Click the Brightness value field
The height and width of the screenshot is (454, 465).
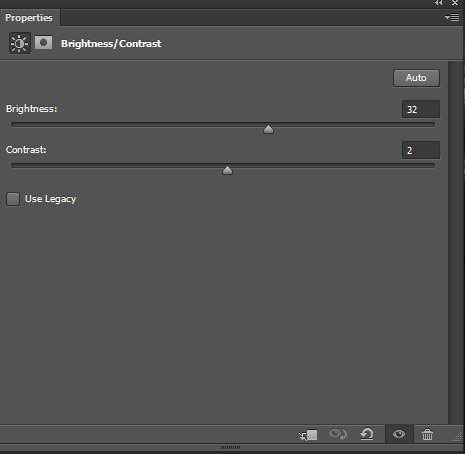421,109
